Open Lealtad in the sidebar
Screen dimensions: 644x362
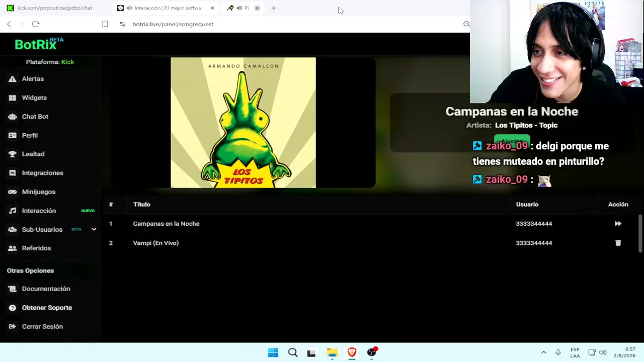[x=33, y=154]
